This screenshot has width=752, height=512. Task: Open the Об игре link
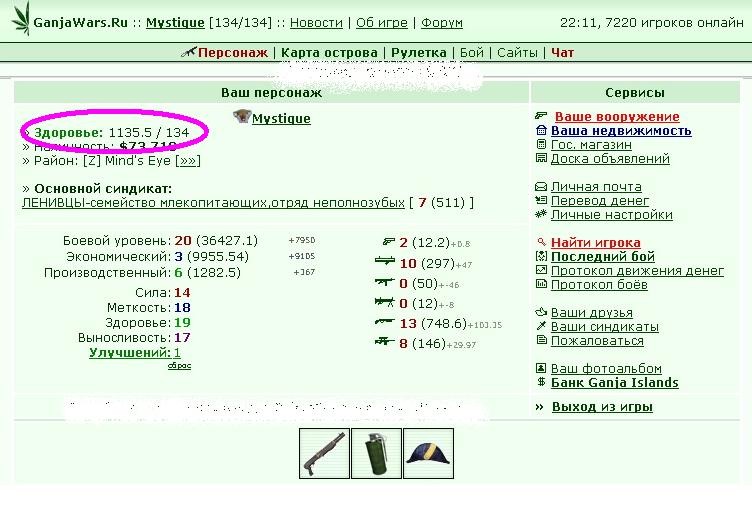382,23
